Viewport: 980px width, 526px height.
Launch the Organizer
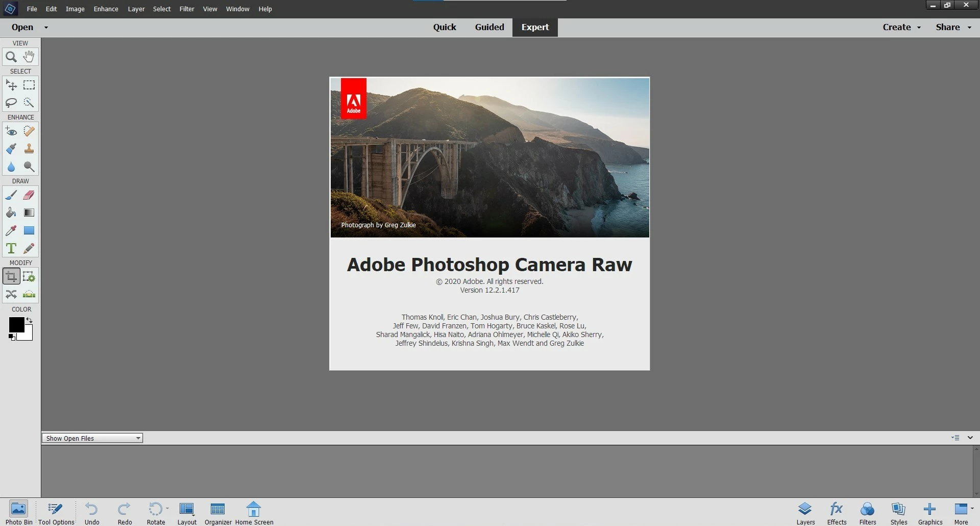[x=218, y=513]
